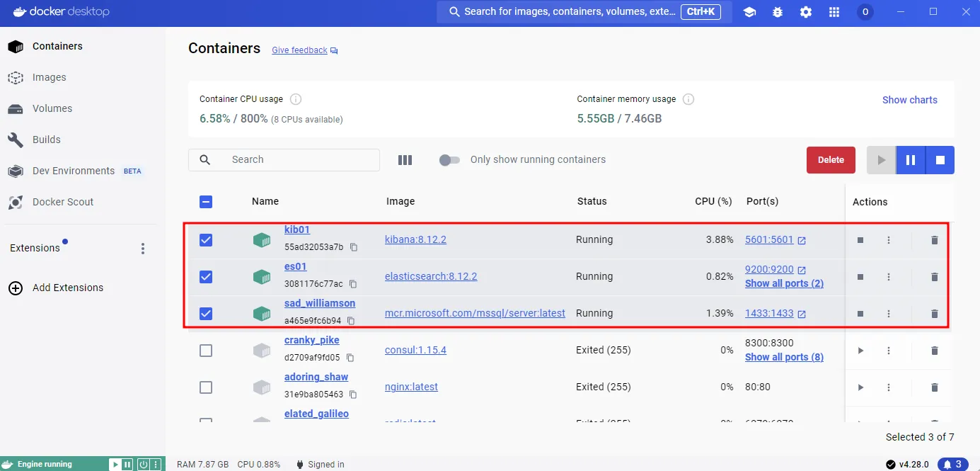980x471 pixels.
Task: Start the cranky_pike container
Action: click(x=861, y=351)
